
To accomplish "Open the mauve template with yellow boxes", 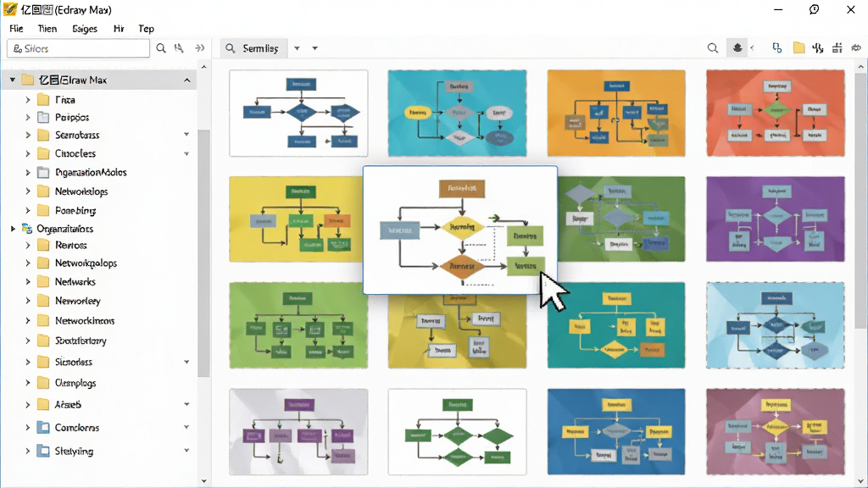I will click(x=776, y=431).
